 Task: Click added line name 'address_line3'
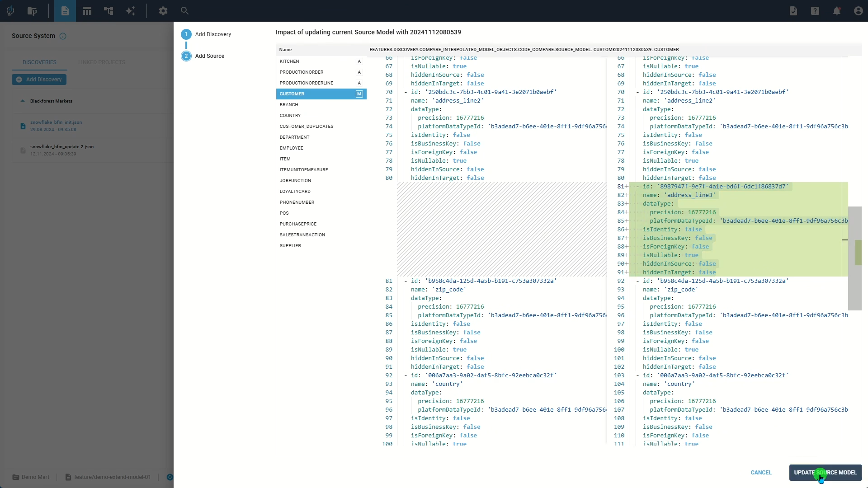(x=679, y=195)
